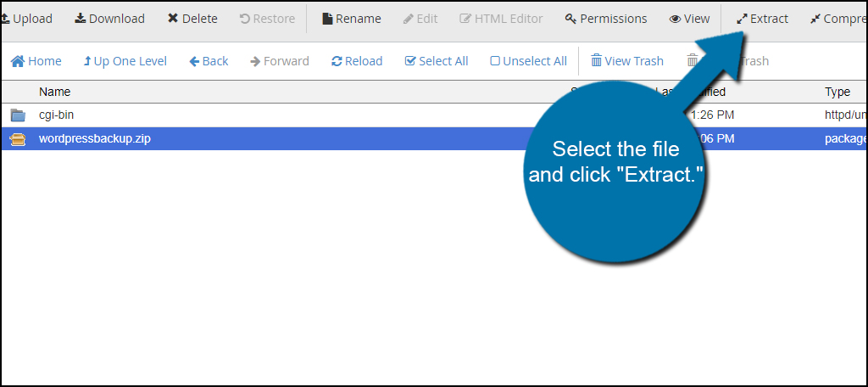Click the Extract button
Screen dimensions: 868x387
[x=762, y=19]
